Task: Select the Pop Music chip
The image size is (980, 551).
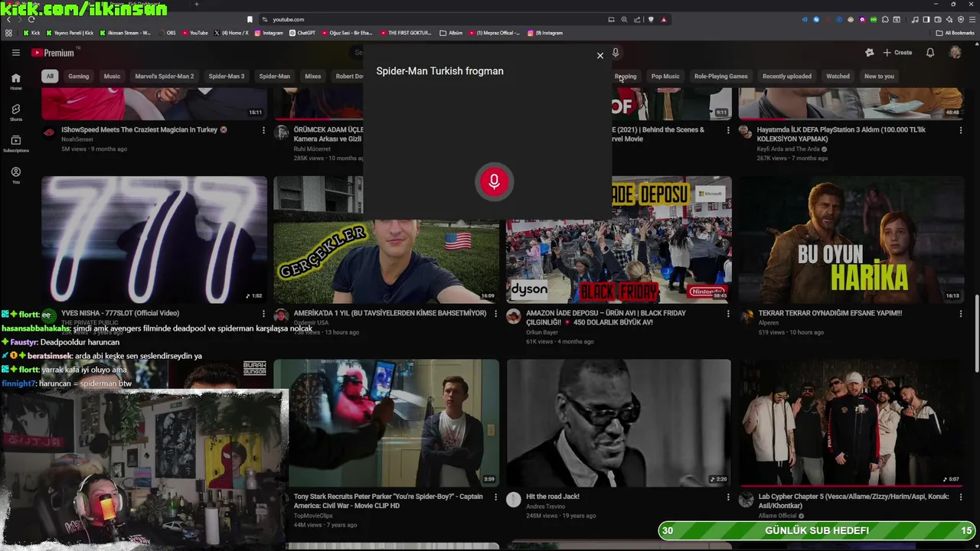Action: [665, 77]
